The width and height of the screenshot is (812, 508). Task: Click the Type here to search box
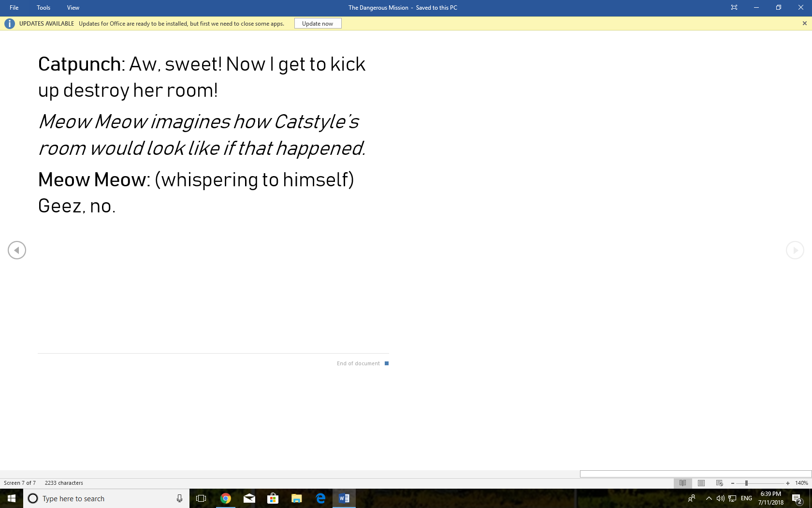point(106,498)
